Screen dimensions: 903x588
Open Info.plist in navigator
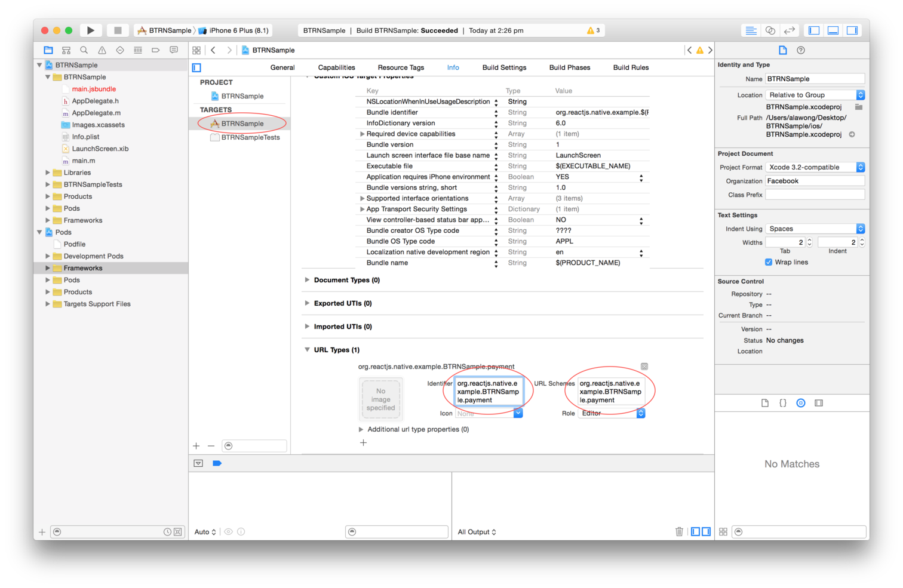pos(85,137)
